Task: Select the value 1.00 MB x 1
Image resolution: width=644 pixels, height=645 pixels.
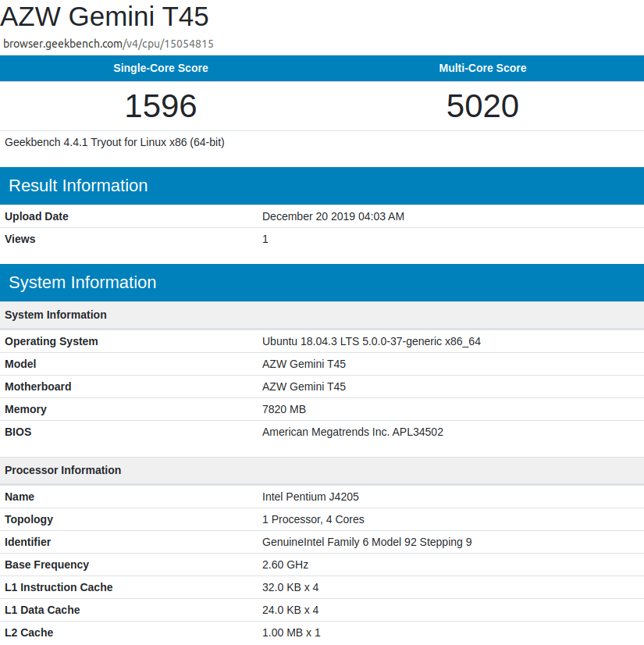Action: click(x=291, y=633)
